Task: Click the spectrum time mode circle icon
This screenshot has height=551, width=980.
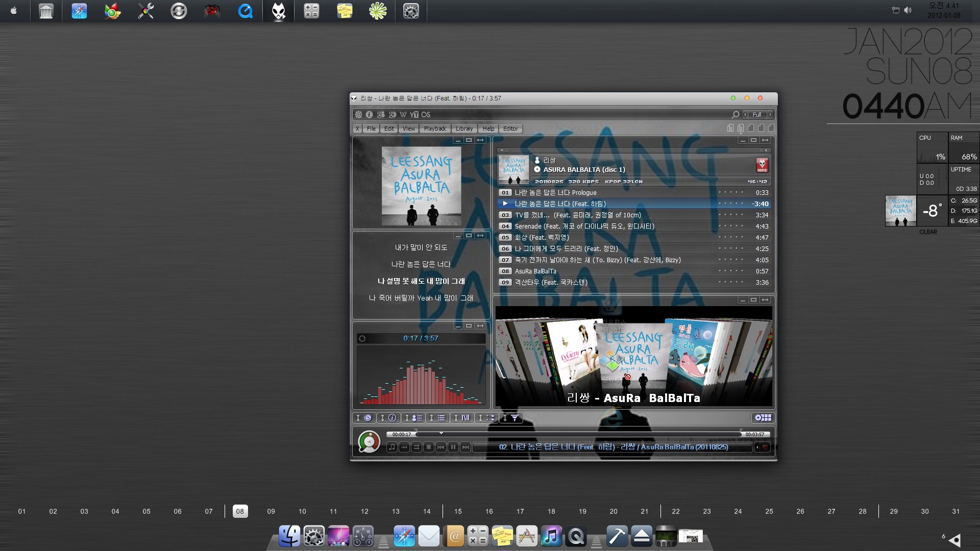Action: coord(362,338)
